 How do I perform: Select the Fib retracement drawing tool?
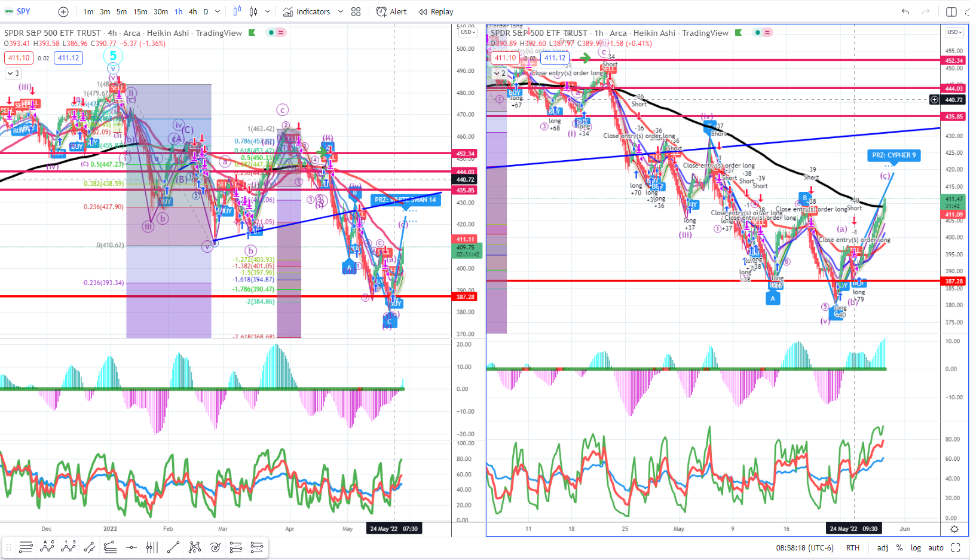tap(26, 547)
